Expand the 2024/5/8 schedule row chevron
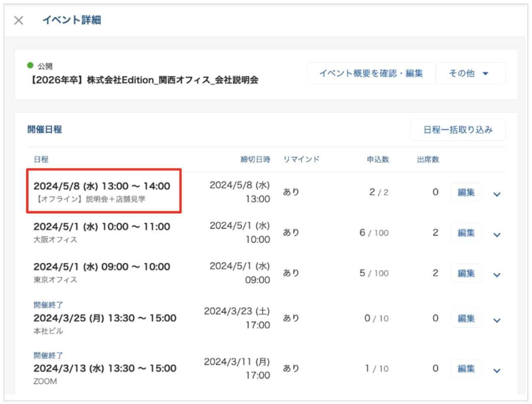The height and width of the screenshot is (404, 532). point(497,194)
